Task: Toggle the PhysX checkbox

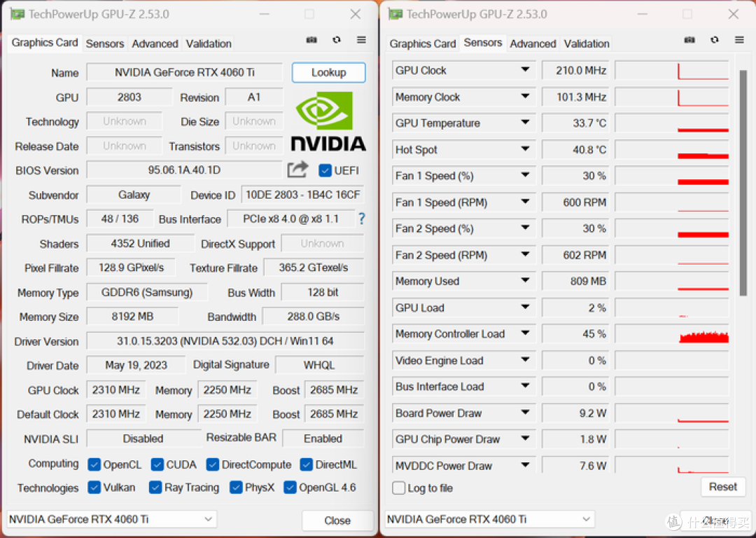Action: tap(236, 488)
